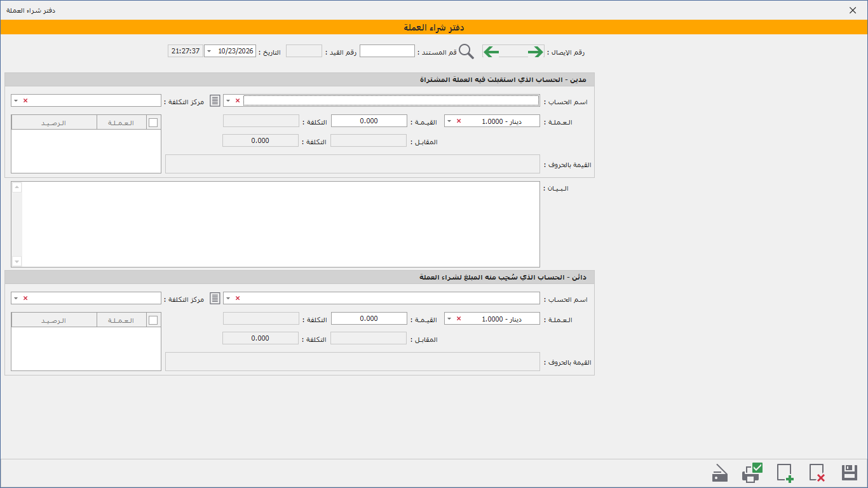
Task: Open the account list icon in the debit section
Action: point(215,100)
